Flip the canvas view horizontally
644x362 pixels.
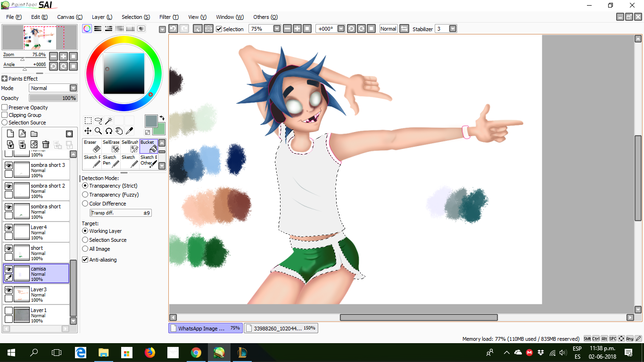coord(404,29)
